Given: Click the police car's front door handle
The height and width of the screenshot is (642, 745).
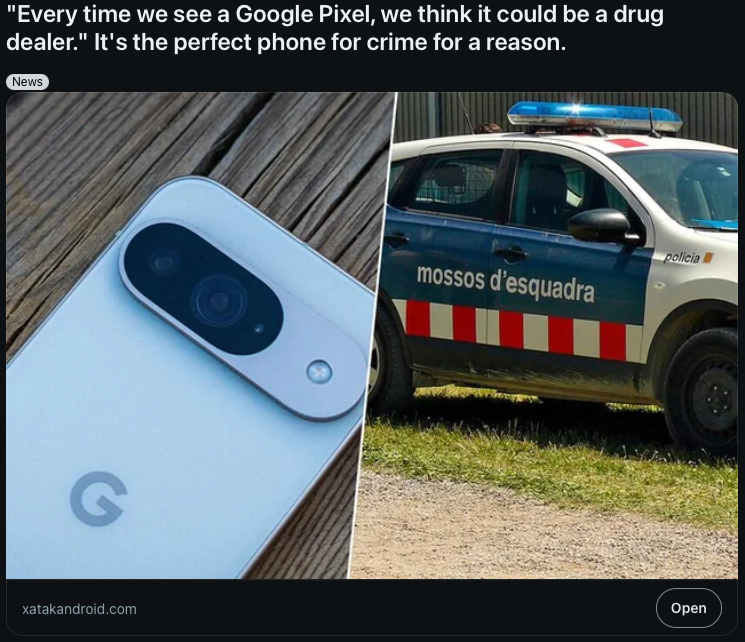Looking at the screenshot, I should (x=510, y=253).
